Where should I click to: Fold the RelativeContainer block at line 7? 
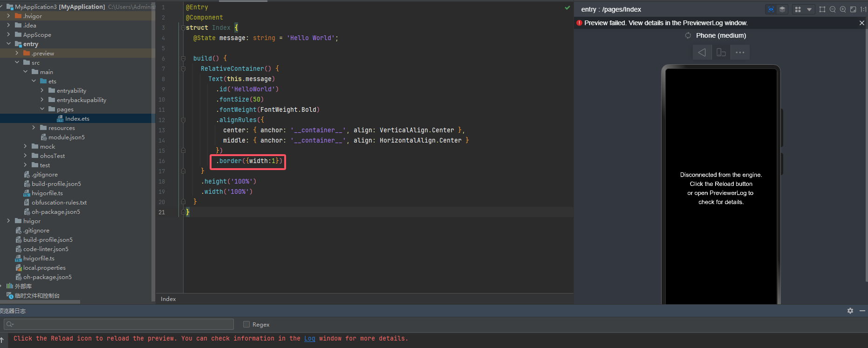tap(183, 69)
